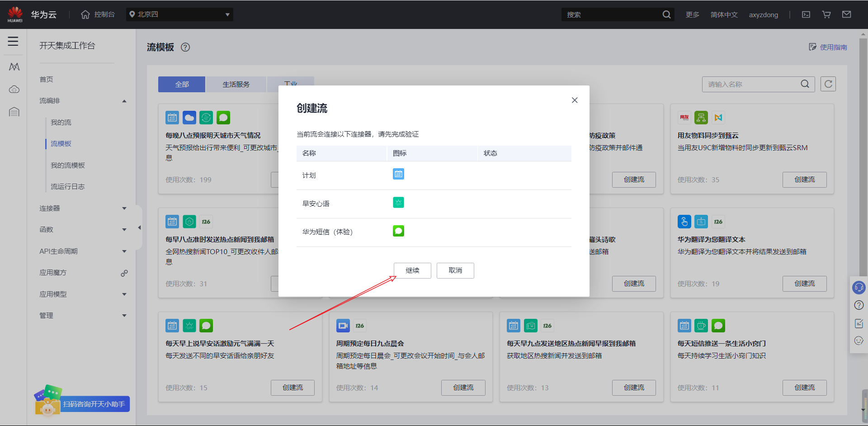The width and height of the screenshot is (868, 426).
Task: Open the 北京四 region dropdown
Action: pos(180,14)
